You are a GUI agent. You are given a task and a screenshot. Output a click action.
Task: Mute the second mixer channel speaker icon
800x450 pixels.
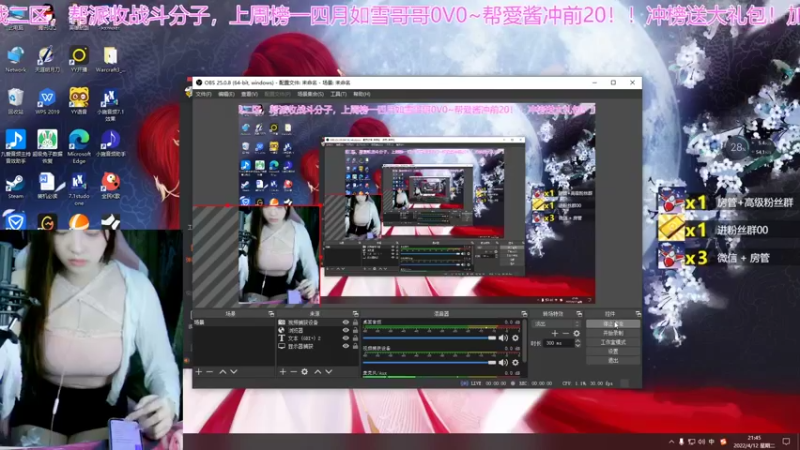(x=503, y=362)
